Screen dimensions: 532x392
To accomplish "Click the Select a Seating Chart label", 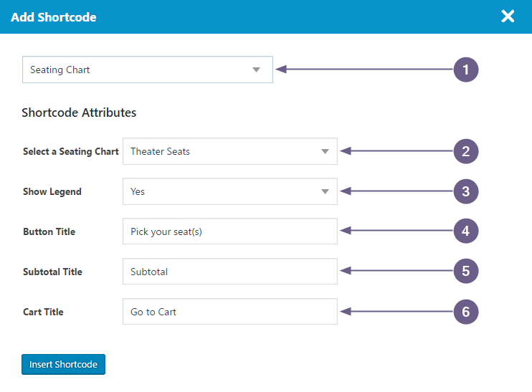I will click(x=70, y=151).
